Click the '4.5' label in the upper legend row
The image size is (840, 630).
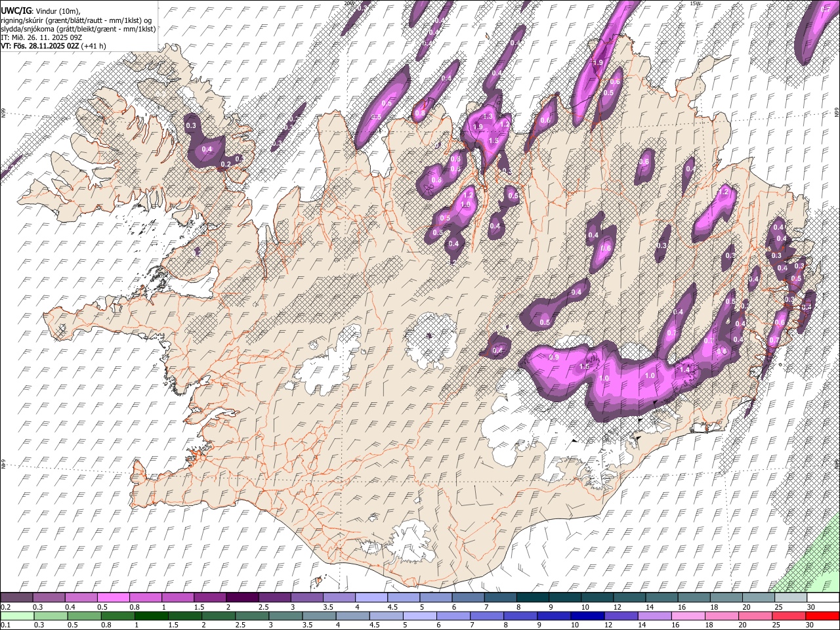[392, 607]
